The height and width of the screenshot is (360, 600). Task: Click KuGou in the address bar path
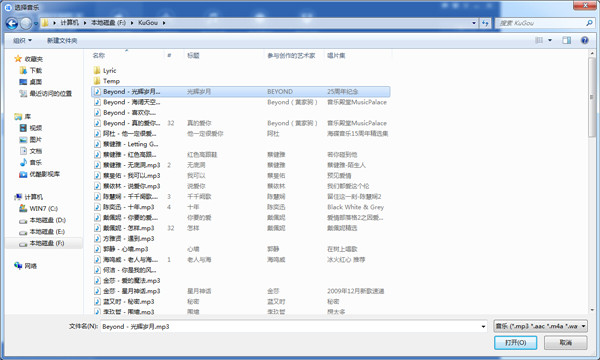[x=148, y=23]
